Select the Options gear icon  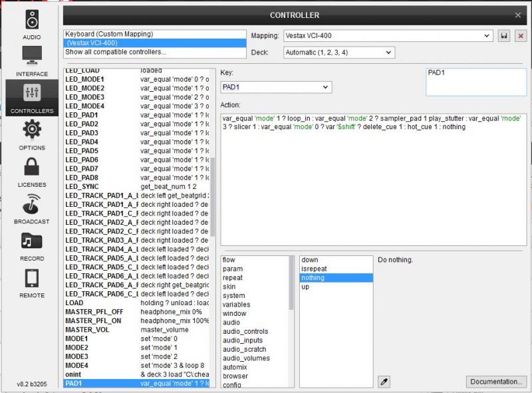click(x=31, y=134)
